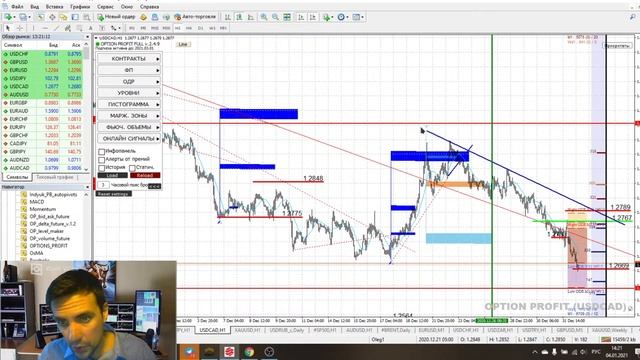Click the Reset settings button
Image resolution: width=640 pixels, height=360 pixels.
pyautogui.click(x=114, y=194)
